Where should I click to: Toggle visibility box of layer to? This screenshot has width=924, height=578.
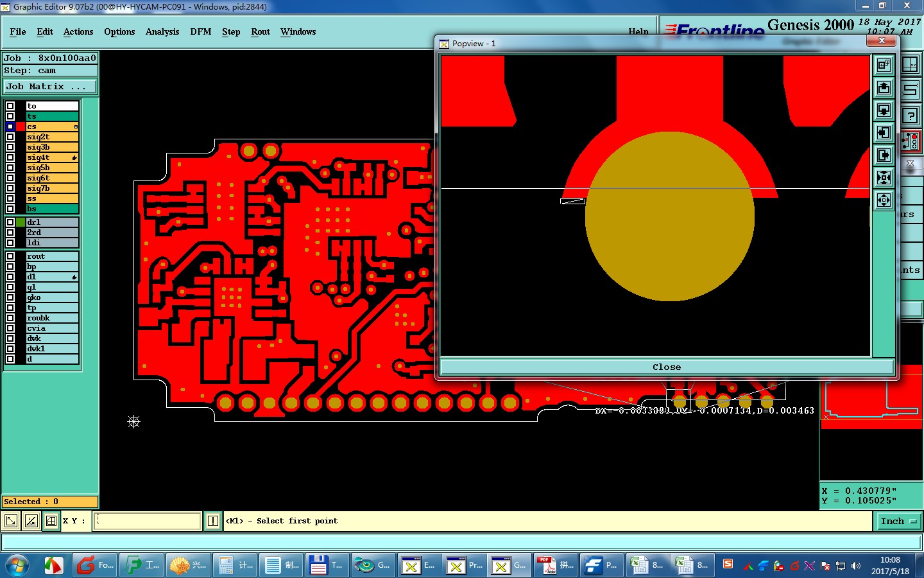[10, 106]
